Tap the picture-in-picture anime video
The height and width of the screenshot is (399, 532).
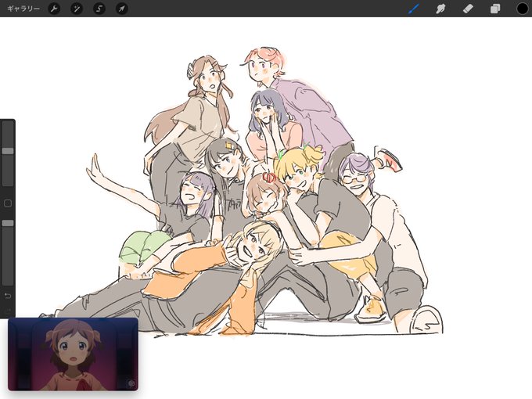pos(73,354)
